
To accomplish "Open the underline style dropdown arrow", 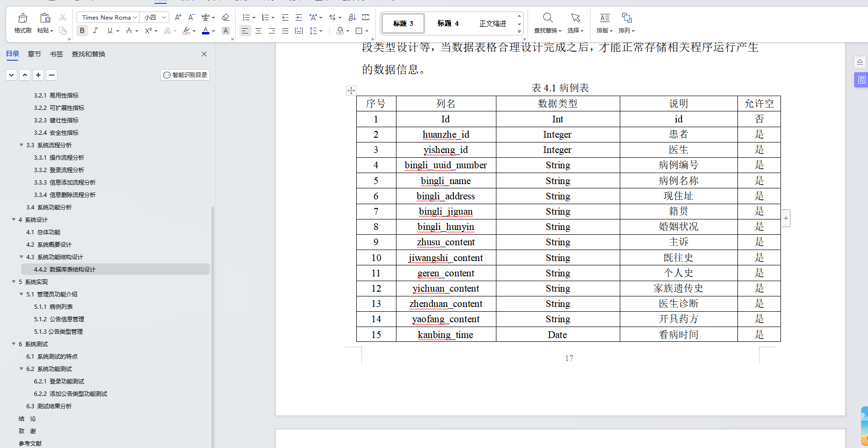I will [118, 31].
